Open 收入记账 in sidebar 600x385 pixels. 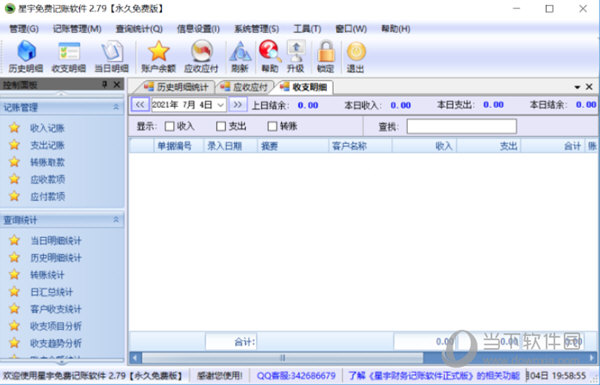(x=47, y=128)
